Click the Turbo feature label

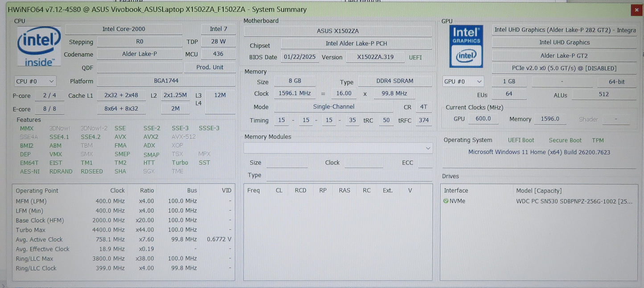point(180,163)
